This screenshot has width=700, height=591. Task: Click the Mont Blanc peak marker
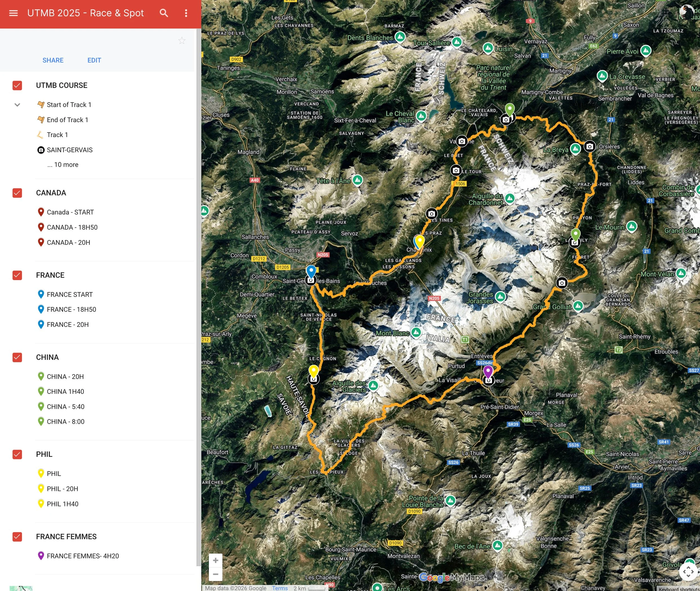click(x=416, y=332)
